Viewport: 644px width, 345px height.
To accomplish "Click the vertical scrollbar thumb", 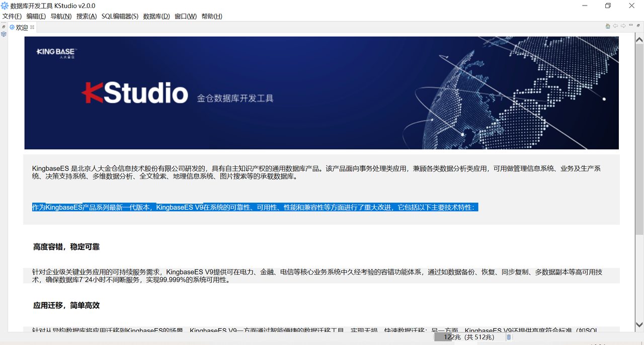I will click(639, 139).
